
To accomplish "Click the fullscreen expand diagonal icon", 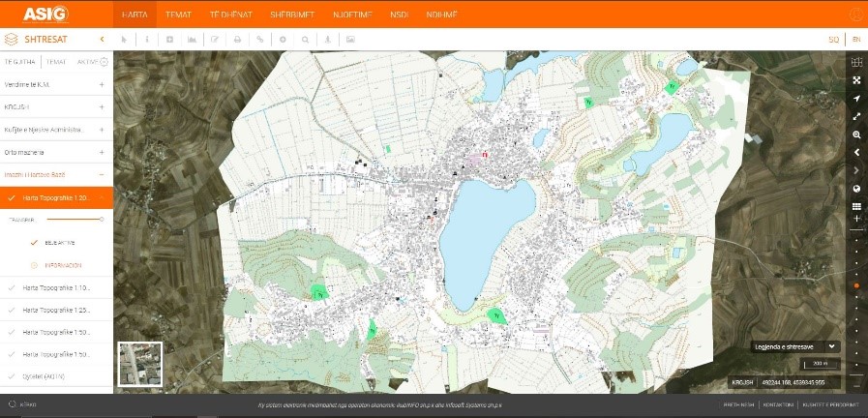I will [x=856, y=116].
